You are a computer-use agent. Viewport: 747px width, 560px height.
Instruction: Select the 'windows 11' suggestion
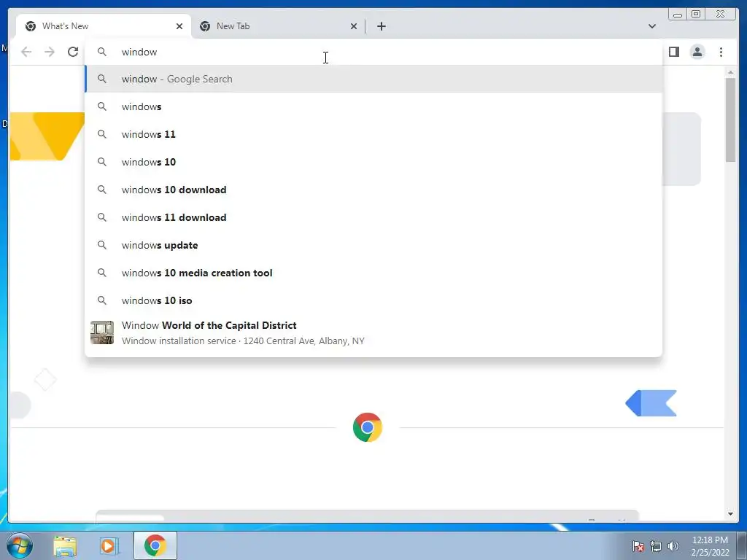pos(373,134)
